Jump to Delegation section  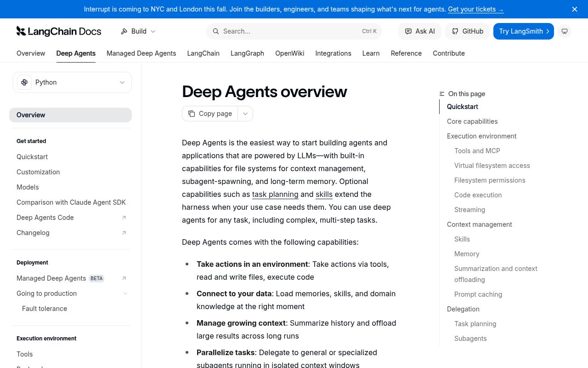tap(463, 309)
